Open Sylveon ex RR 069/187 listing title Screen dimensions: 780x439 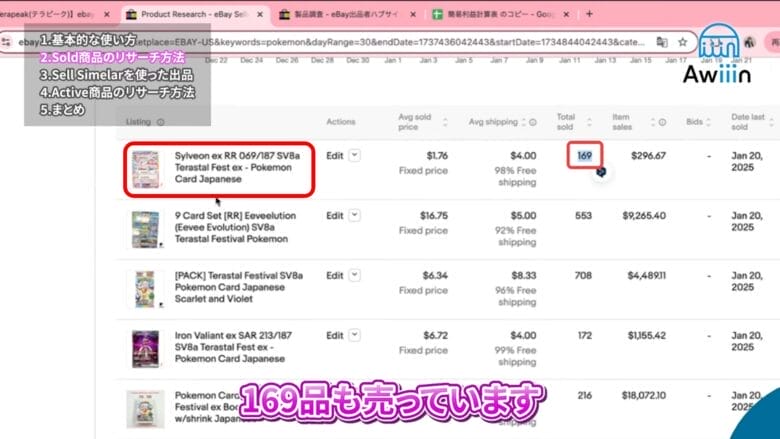[237, 168]
